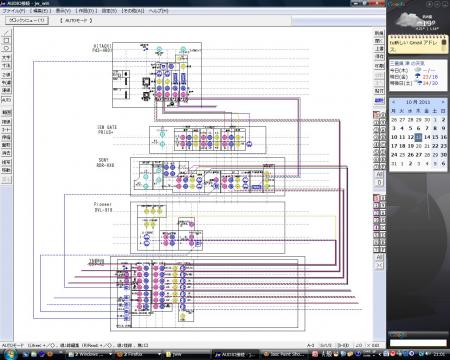Image resolution: width=450 pixels, height=360 pixels.
Task: Click the A-3 paper size in status bar
Action: 311,345
